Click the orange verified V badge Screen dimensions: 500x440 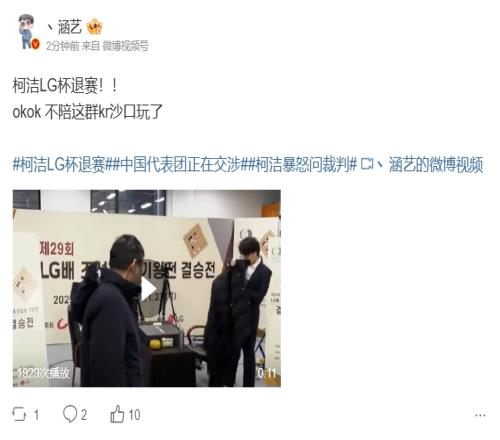(x=35, y=44)
